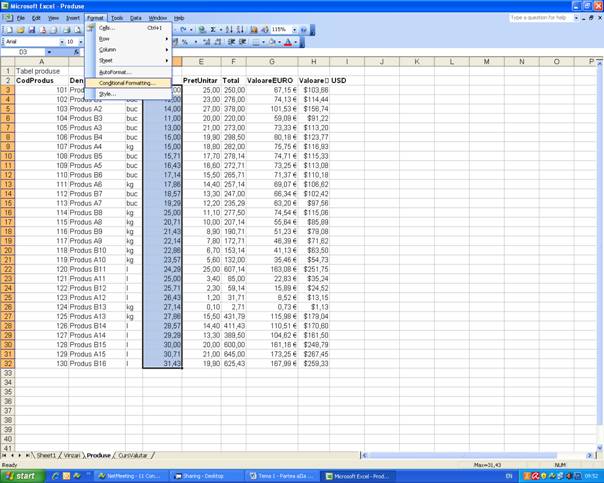Open the Chart Wizard icon
The image size is (604, 483).
coord(254,30)
